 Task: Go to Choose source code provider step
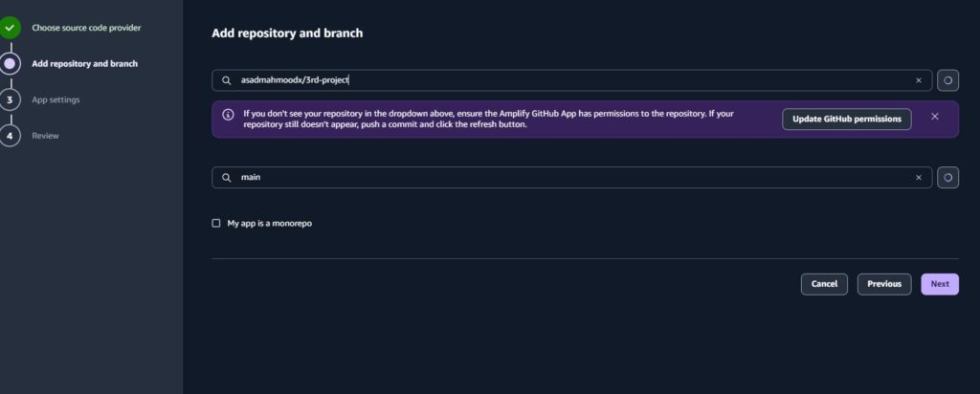pyautogui.click(x=86, y=28)
